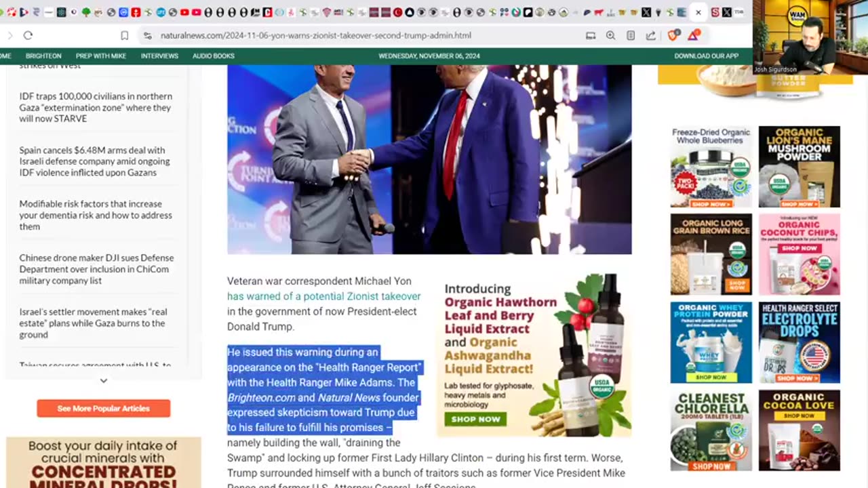
Task: Bookmark this page using the bookmark icon
Action: 124,35
